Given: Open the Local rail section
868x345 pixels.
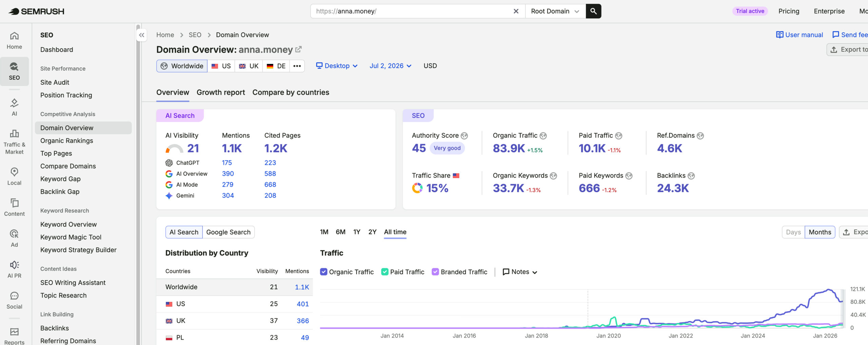Looking at the screenshot, I should click(x=14, y=176).
